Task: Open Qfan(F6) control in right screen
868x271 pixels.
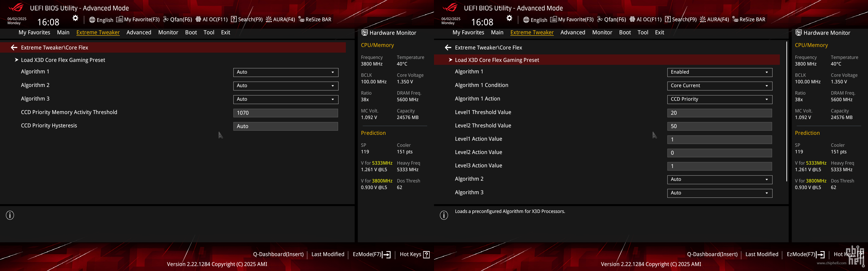Action: [x=612, y=19]
